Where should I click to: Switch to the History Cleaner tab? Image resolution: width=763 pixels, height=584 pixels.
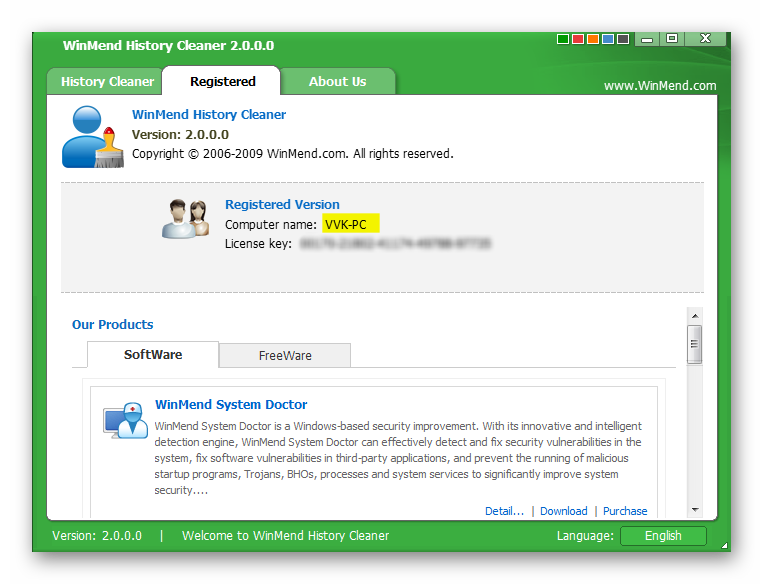(106, 81)
